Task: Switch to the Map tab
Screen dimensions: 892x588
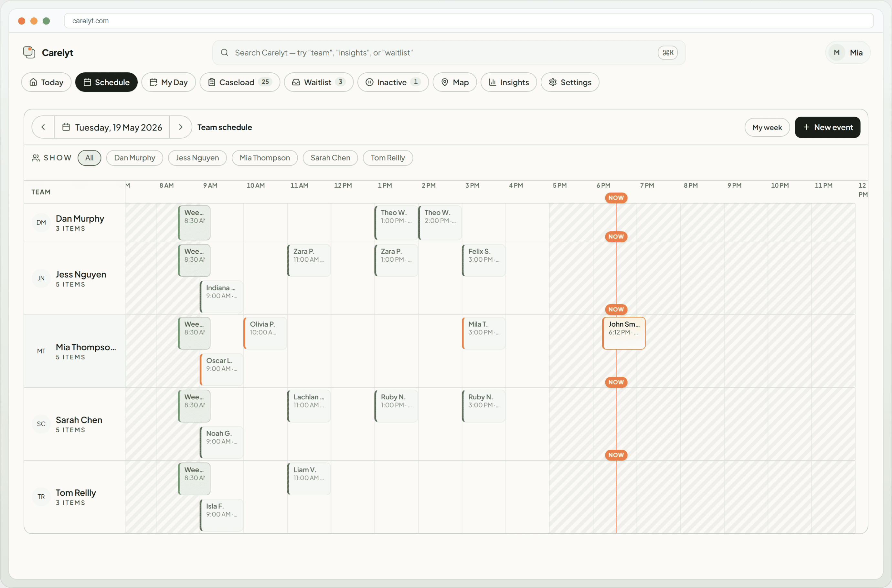Action: pyautogui.click(x=455, y=82)
